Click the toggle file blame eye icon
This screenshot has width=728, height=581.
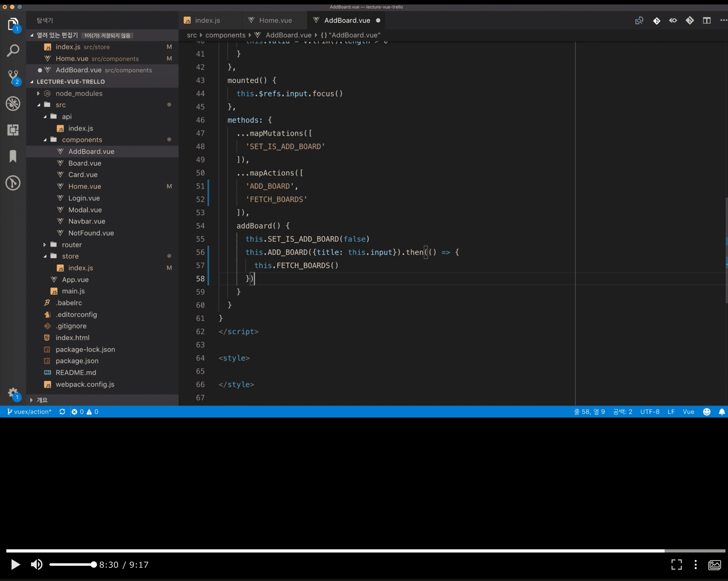(x=673, y=21)
